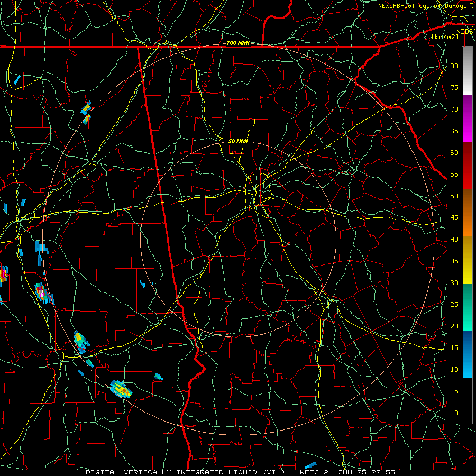Pick the black bottom segment of the color bar
This screenshot has width=476, height=476.
pyautogui.click(x=467, y=401)
